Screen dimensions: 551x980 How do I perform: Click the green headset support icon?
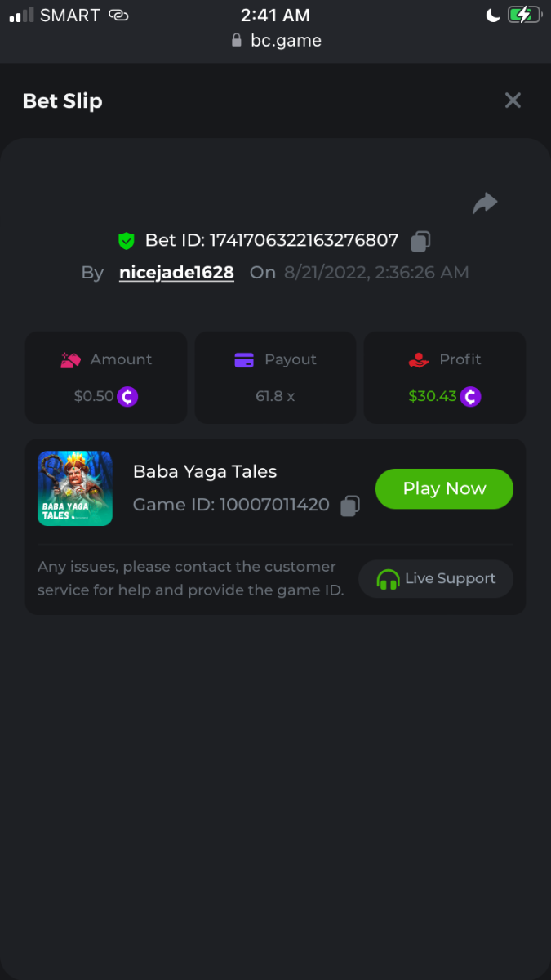[x=388, y=579]
